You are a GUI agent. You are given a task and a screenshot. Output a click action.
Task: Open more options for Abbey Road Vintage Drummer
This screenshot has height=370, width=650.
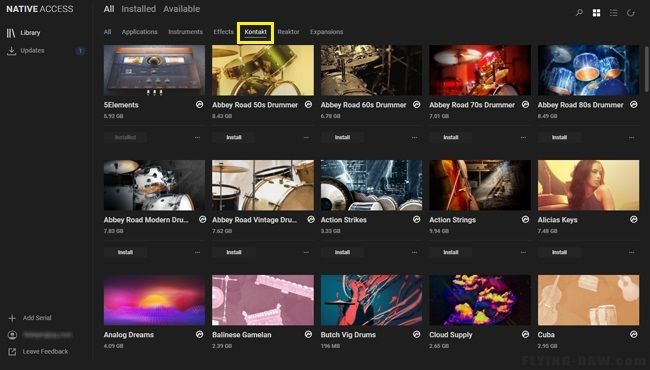pos(306,252)
